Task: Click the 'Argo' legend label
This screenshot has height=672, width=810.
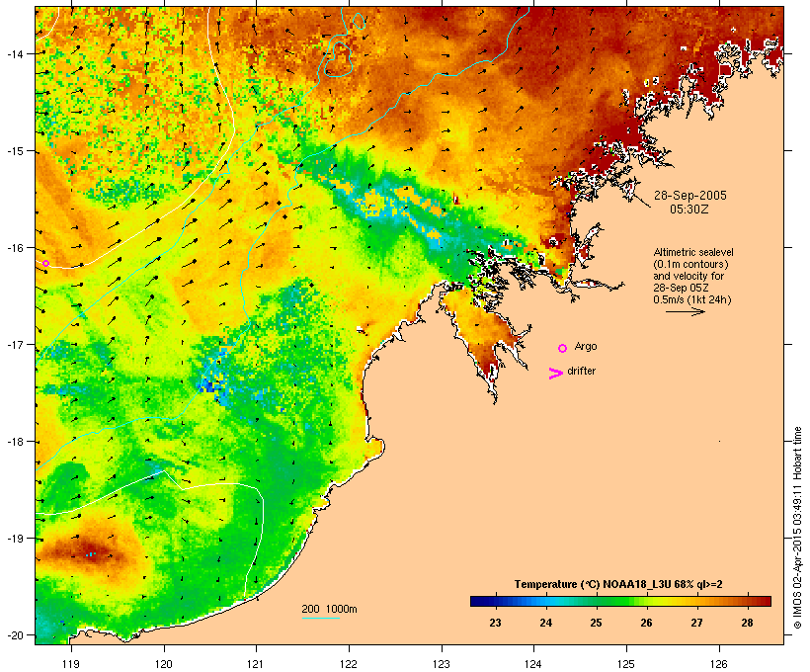Action: (586, 346)
